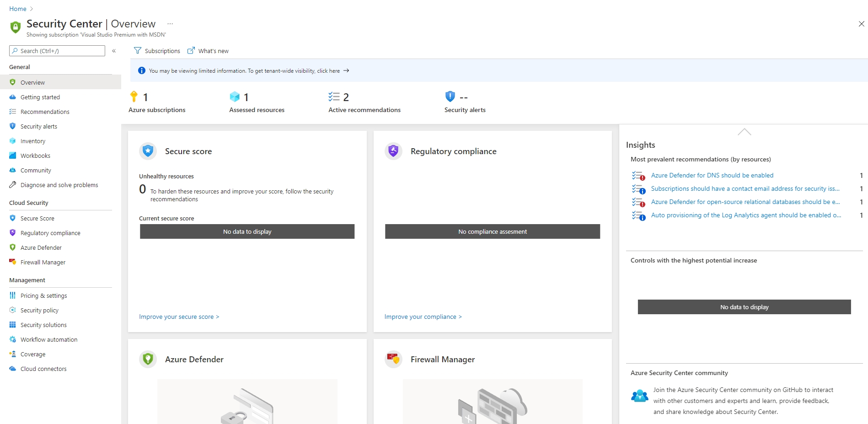Collapse the left navigation pane
Viewport: 868px width, 424px height.
pos(114,51)
